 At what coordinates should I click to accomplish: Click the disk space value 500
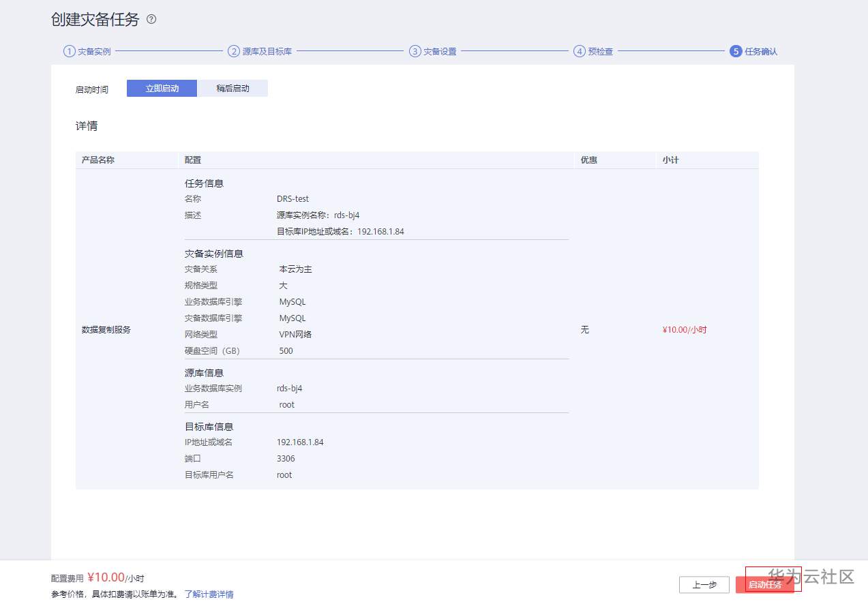pyautogui.click(x=286, y=351)
